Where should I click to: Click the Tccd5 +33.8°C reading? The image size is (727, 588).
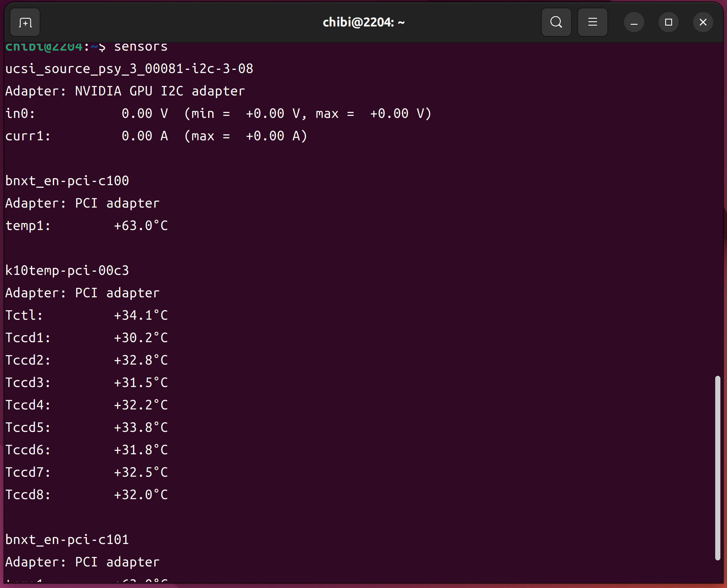pyautogui.click(x=141, y=428)
